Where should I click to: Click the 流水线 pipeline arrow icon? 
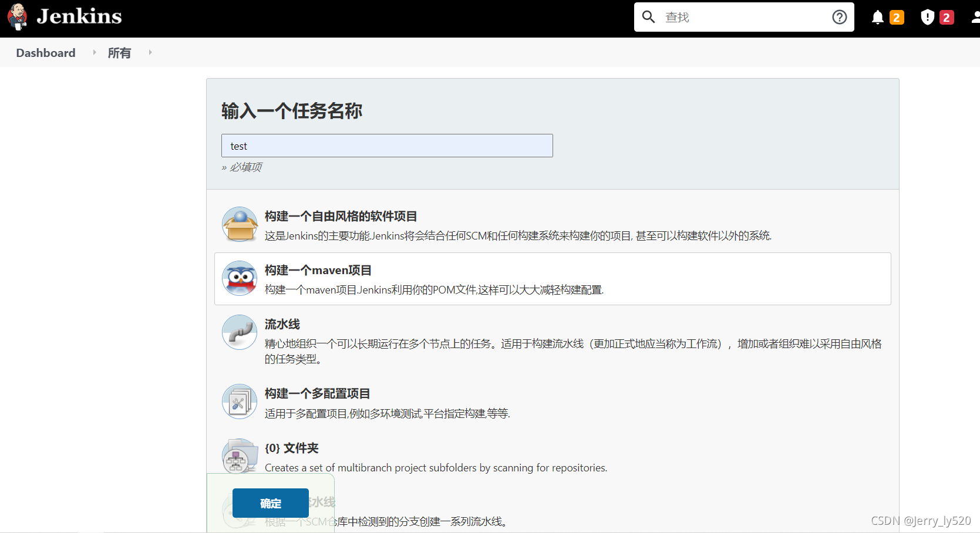point(239,332)
